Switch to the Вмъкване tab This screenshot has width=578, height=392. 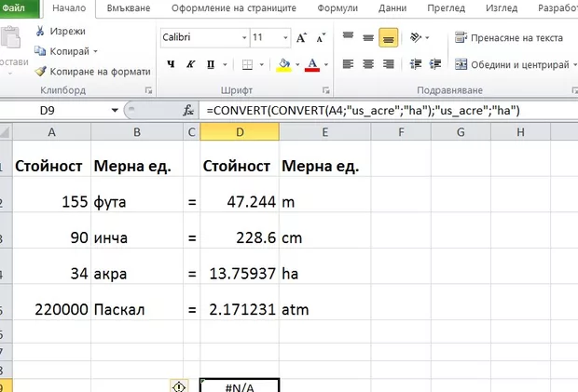[129, 8]
